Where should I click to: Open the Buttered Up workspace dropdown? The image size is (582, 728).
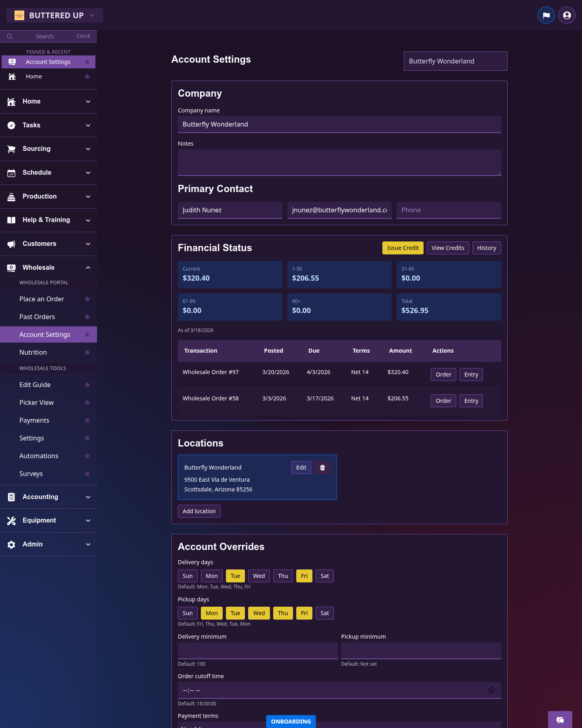55,15
